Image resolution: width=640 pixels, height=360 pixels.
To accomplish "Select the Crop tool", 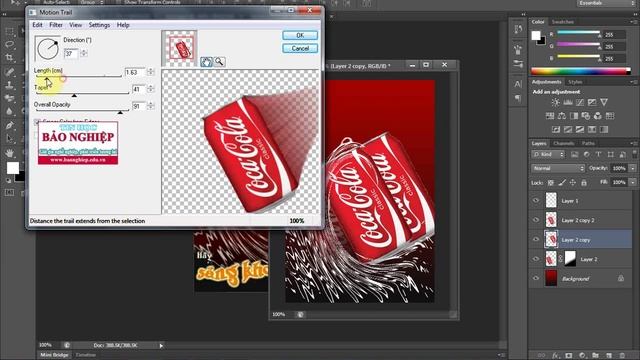I will point(10,58).
